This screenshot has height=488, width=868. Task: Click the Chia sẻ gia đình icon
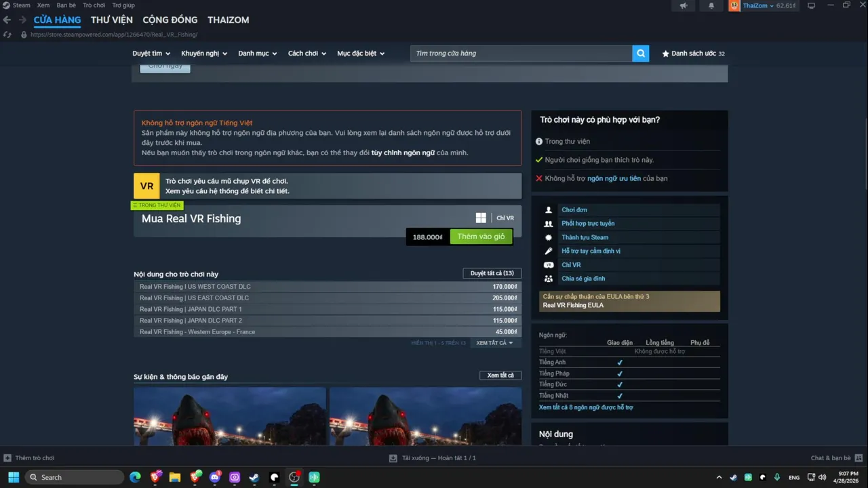pyautogui.click(x=549, y=279)
